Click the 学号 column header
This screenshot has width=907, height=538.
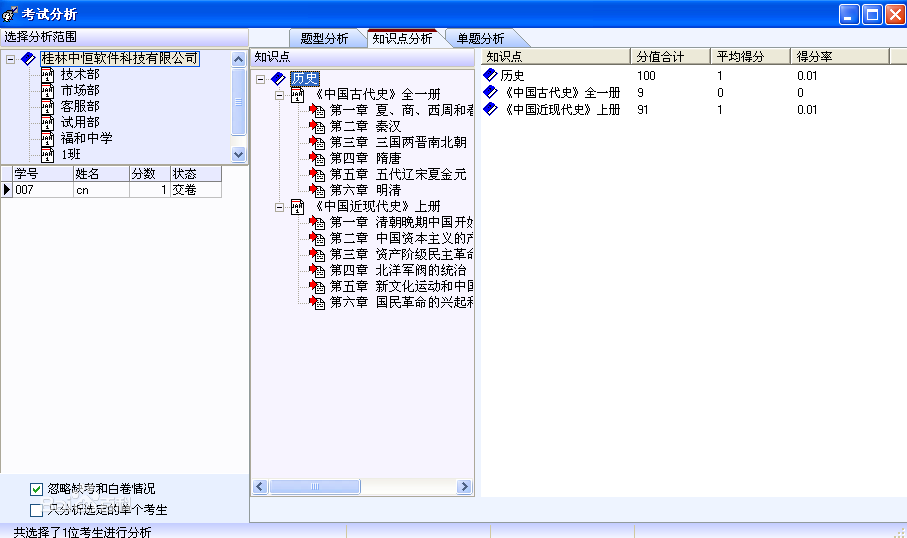point(43,174)
